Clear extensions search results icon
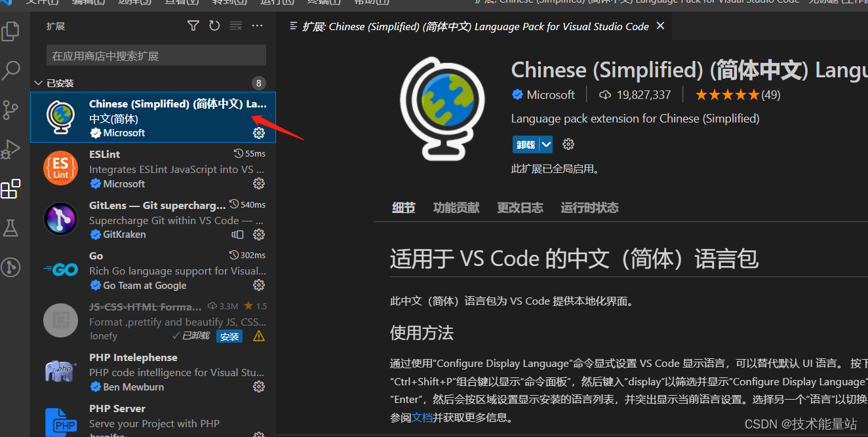 pos(236,26)
